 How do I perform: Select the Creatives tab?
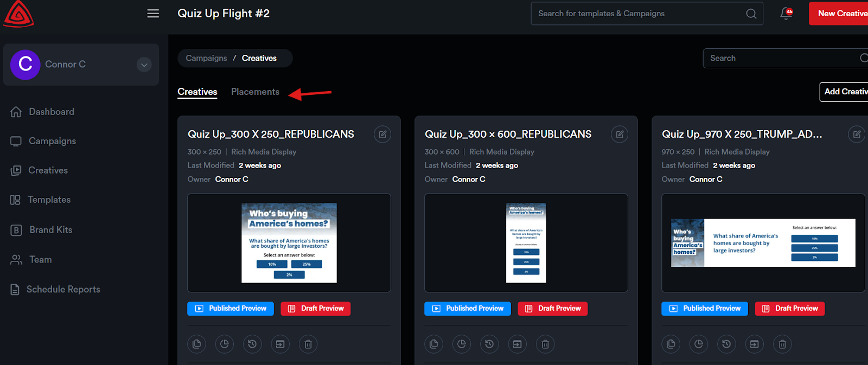tap(197, 92)
